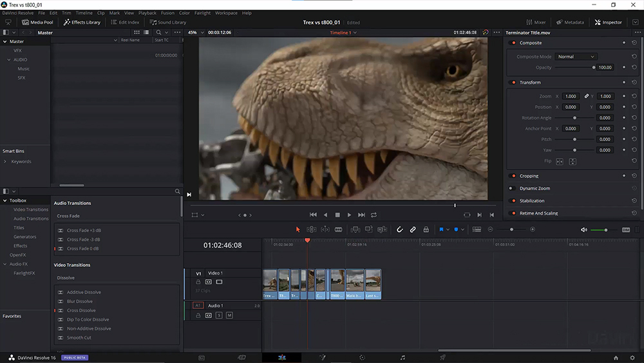Collapse the AUDIO bin folder
This screenshot has width=644, height=363.
coord(8,59)
